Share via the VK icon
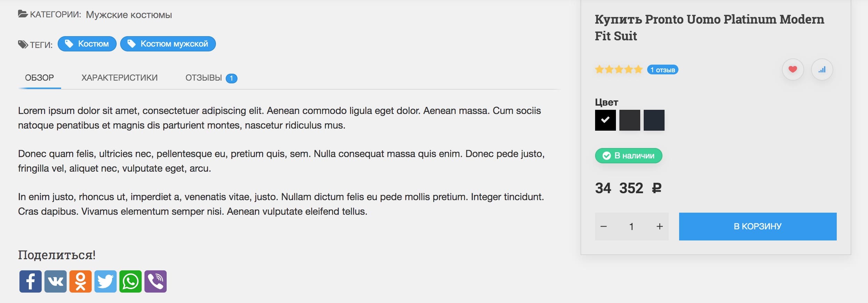The width and height of the screenshot is (868, 303). [56, 281]
